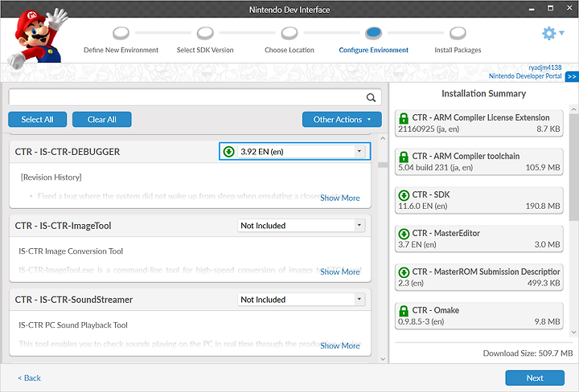Click download icon on CTR - MasterEditor card
This screenshot has width=579, height=392.
[404, 234]
